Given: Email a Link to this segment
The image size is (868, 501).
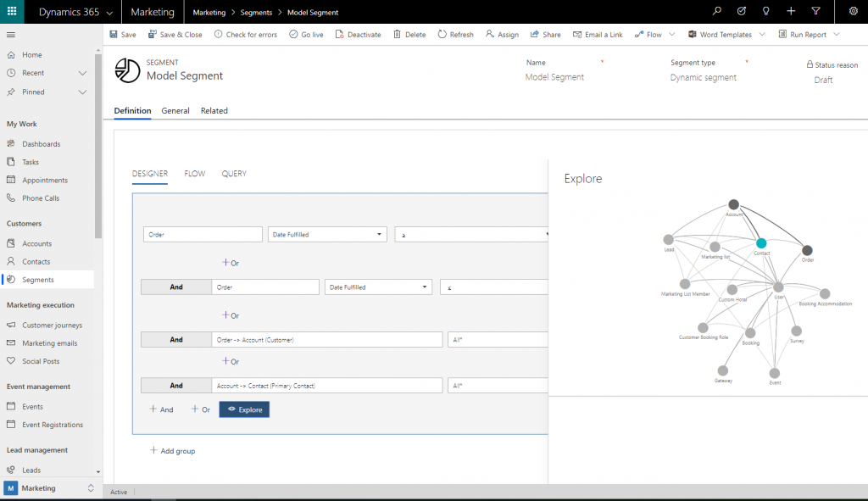Looking at the screenshot, I should coord(598,34).
